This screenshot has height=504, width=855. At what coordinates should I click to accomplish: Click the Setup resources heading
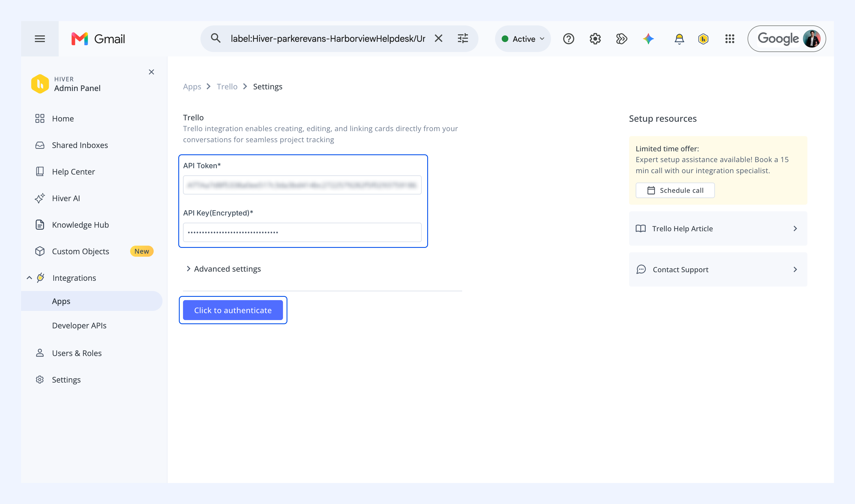pyautogui.click(x=663, y=118)
